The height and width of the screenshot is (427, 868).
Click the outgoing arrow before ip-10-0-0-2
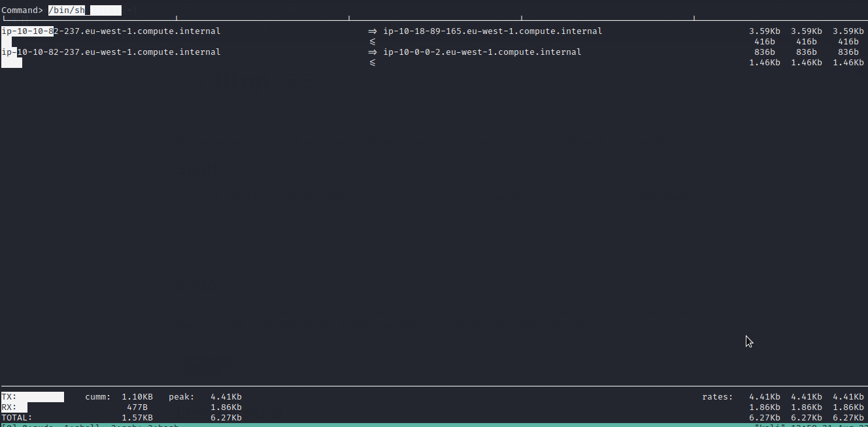[373, 52]
